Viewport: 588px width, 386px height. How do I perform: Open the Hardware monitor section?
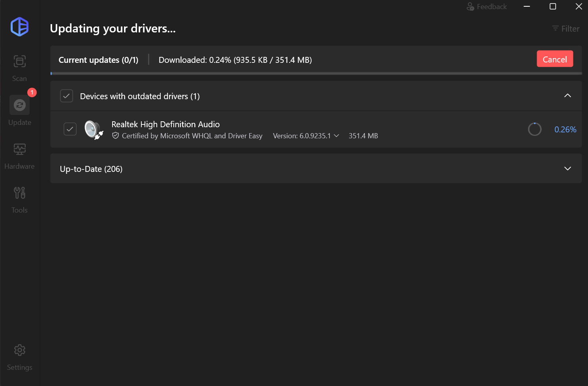(x=19, y=156)
